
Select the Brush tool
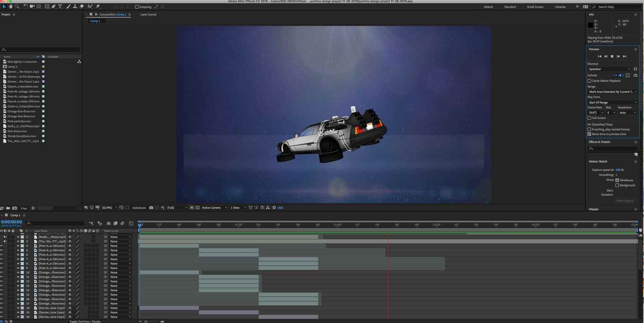pos(68,7)
